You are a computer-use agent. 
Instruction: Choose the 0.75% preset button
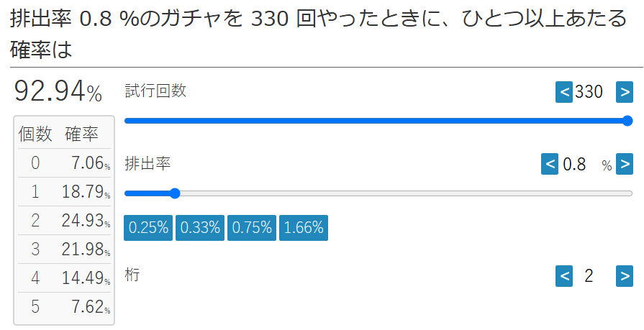[252, 228]
